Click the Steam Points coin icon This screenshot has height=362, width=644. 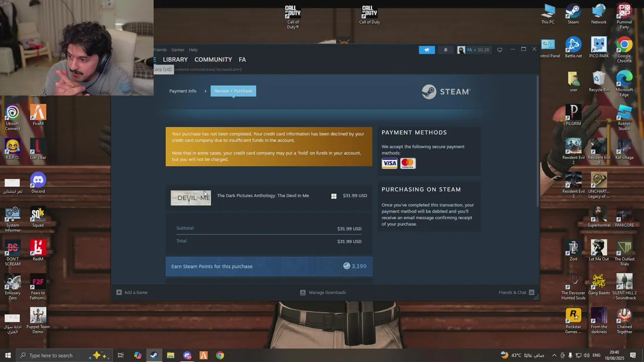click(347, 266)
